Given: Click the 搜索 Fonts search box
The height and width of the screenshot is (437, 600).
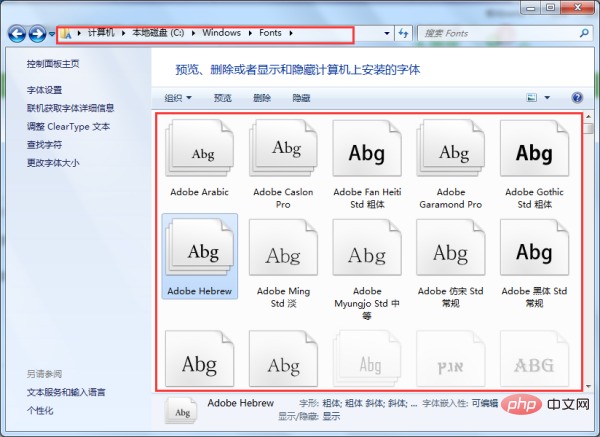Looking at the screenshot, I should (x=490, y=34).
